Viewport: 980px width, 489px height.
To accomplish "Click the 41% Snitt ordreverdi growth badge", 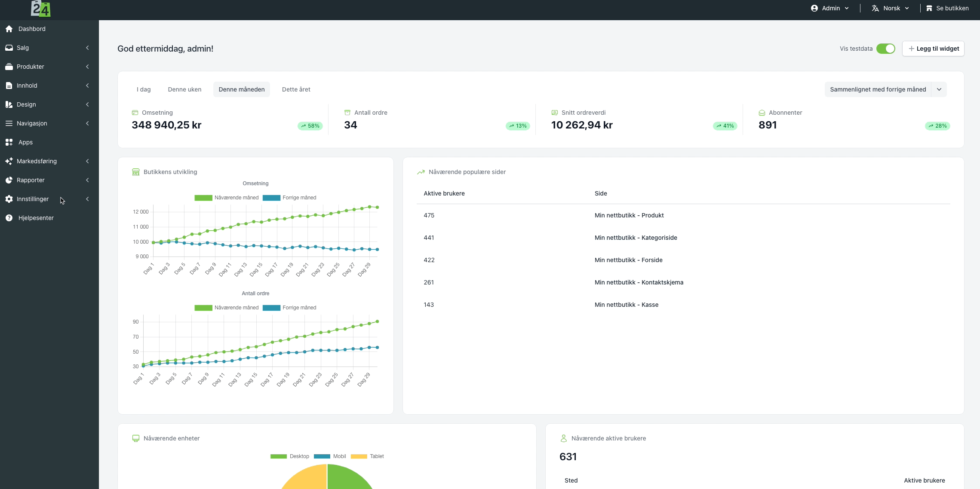I will [x=725, y=126].
